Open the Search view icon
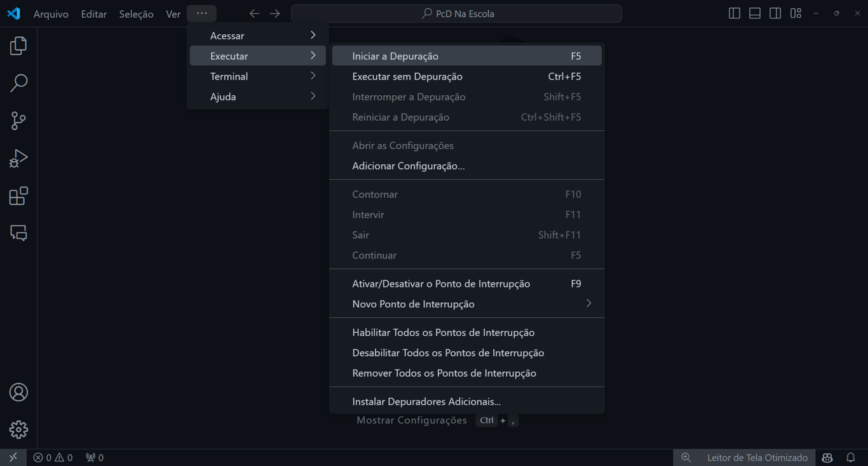 click(x=18, y=83)
